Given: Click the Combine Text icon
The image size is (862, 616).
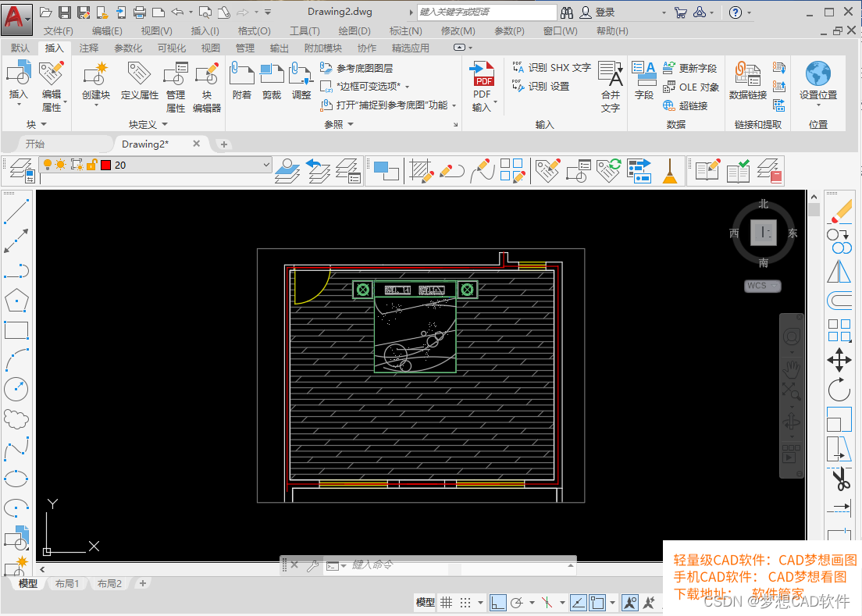Looking at the screenshot, I should tap(611, 74).
